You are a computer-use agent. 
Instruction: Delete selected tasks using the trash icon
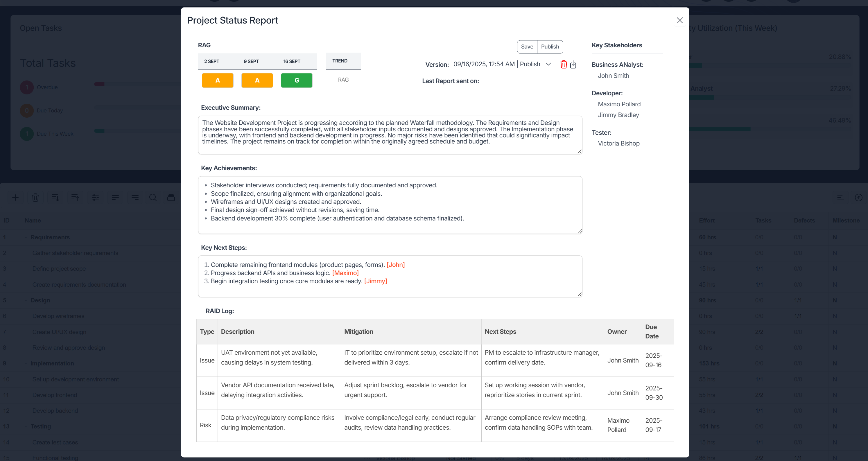(x=35, y=198)
